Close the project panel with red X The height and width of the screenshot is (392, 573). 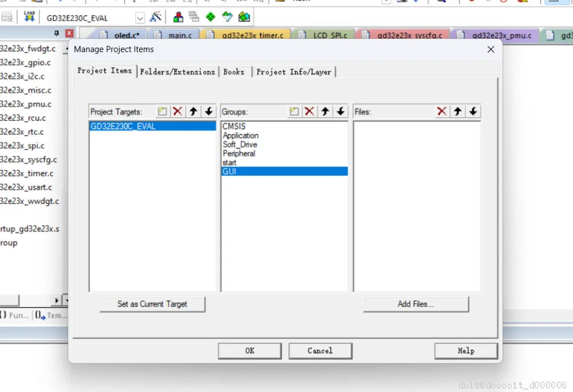[x=69, y=33]
